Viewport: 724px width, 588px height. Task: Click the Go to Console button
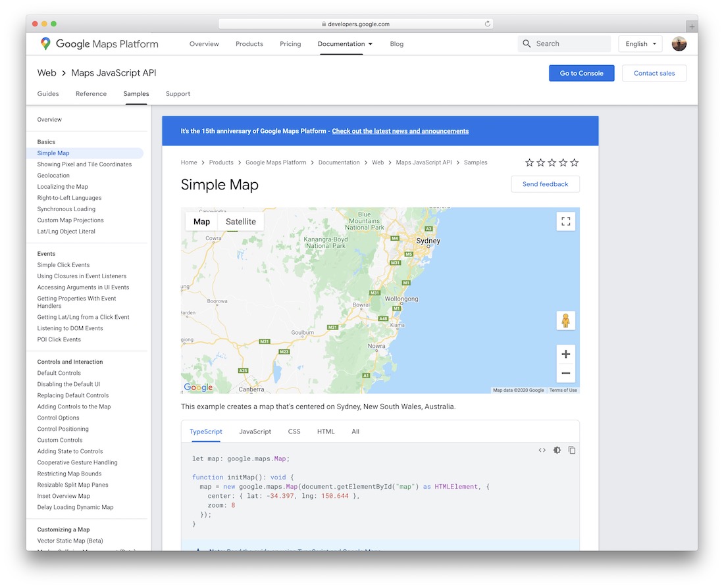click(x=581, y=73)
